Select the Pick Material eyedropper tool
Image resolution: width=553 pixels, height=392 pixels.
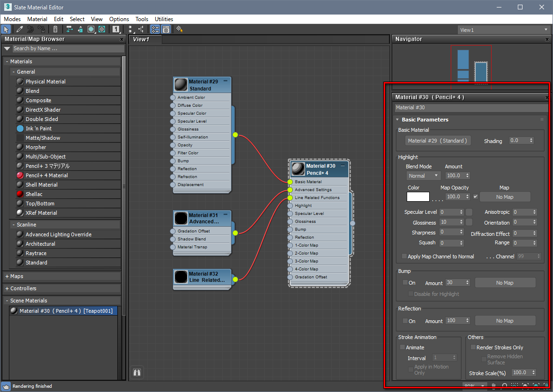tap(20, 29)
